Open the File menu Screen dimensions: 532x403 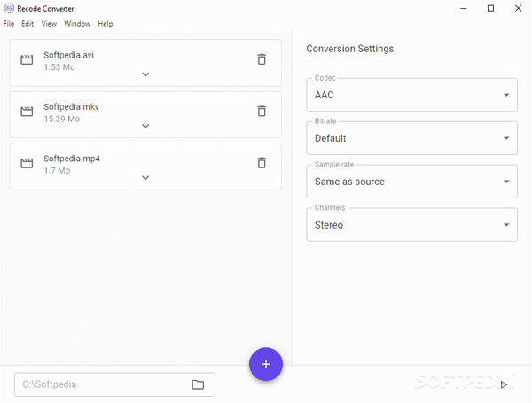pos(9,24)
